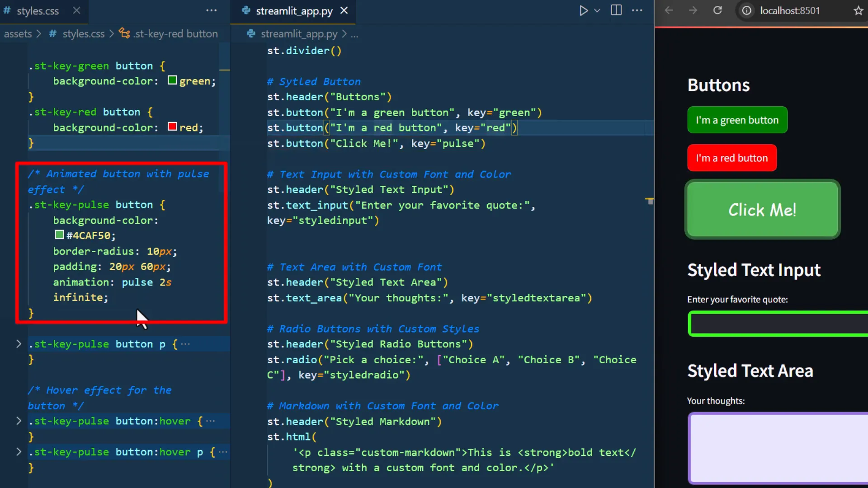Refresh the localhost:8501 page
The height and width of the screenshot is (488, 868).
(717, 10)
